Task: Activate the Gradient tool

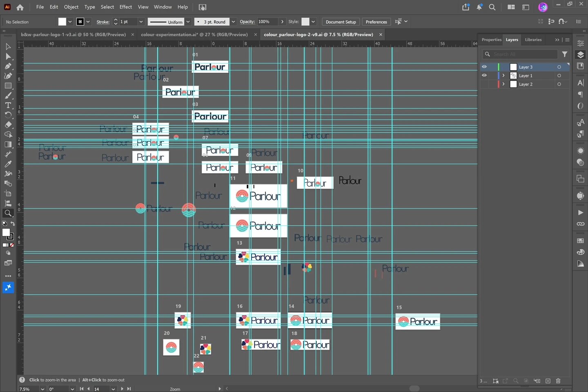Action: pyautogui.click(x=8, y=145)
